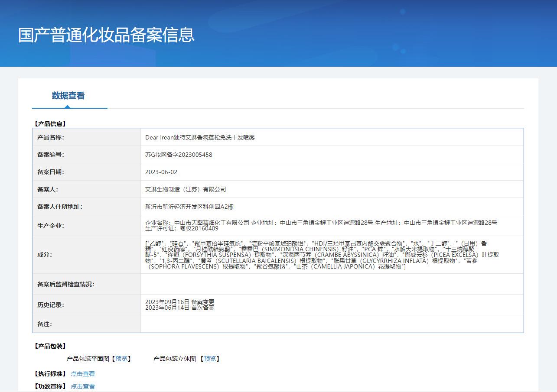This screenshot has width=557, height=392.
Task: Click the empty 备案后监督检查情况 value cell
Action: (332, 284)
